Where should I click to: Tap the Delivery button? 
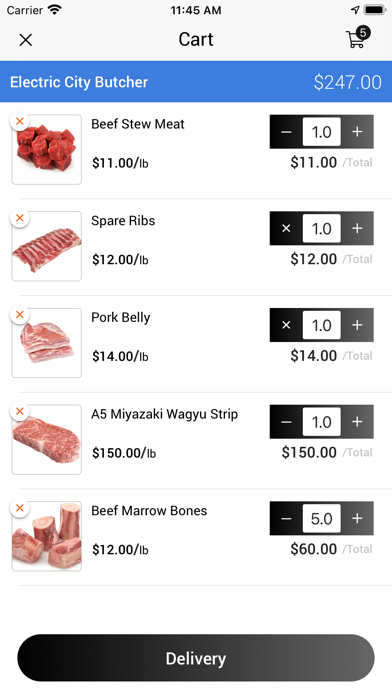(196, 658)
